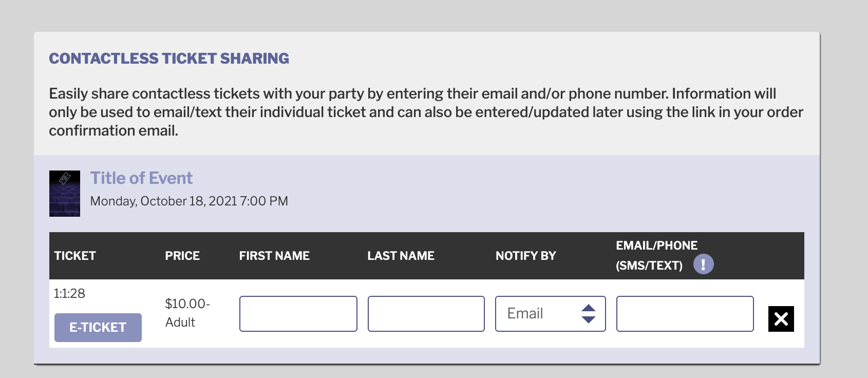This screenshot has height=378, width=868.
Task: Open the Notify By Email dropdown
Action: click(x=551, y=314)
